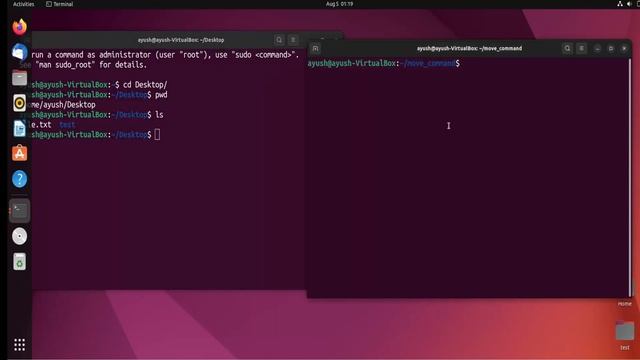Open hamburger menu in move_command terminal window

tap(582, 49)
